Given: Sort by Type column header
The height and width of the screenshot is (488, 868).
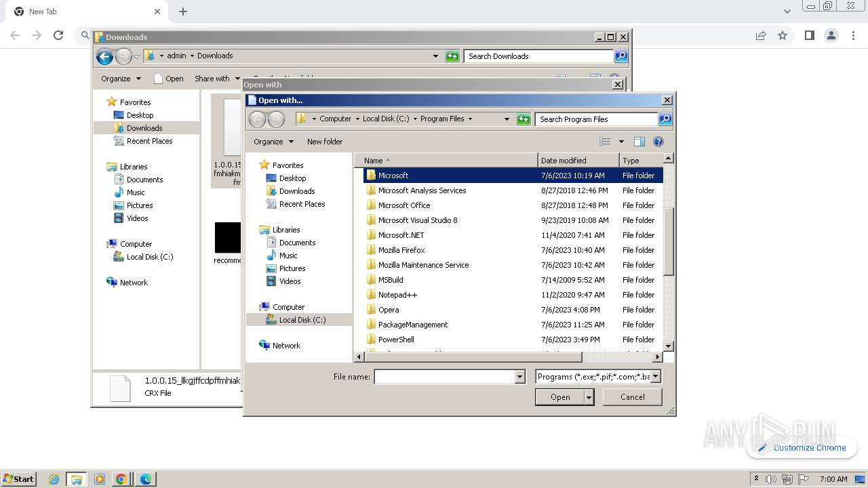Looking at the screenshot, I should pyautogui.click(x=641, y=161).
